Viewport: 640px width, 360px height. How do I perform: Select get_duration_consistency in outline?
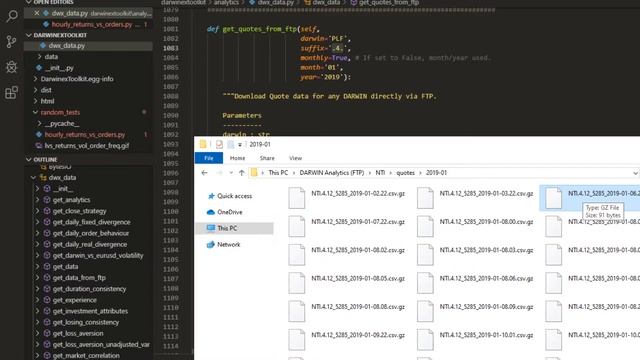(88, 289)
